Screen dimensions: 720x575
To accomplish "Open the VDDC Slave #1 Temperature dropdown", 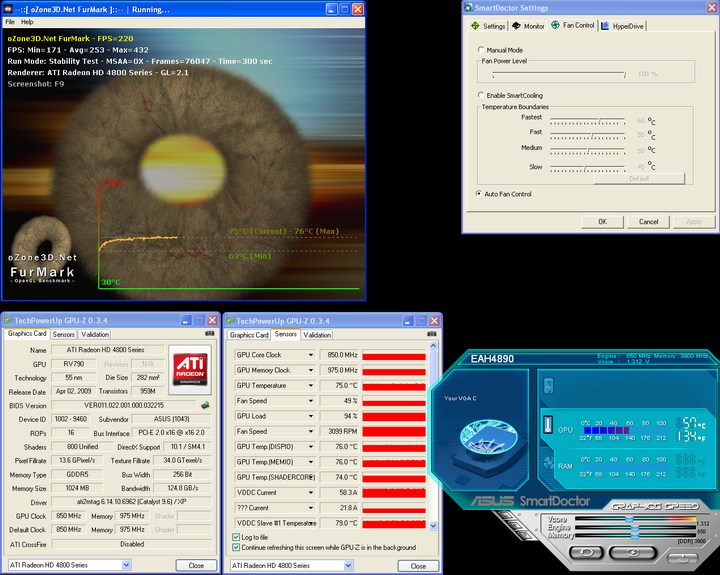I will click(x=311, y=523).
